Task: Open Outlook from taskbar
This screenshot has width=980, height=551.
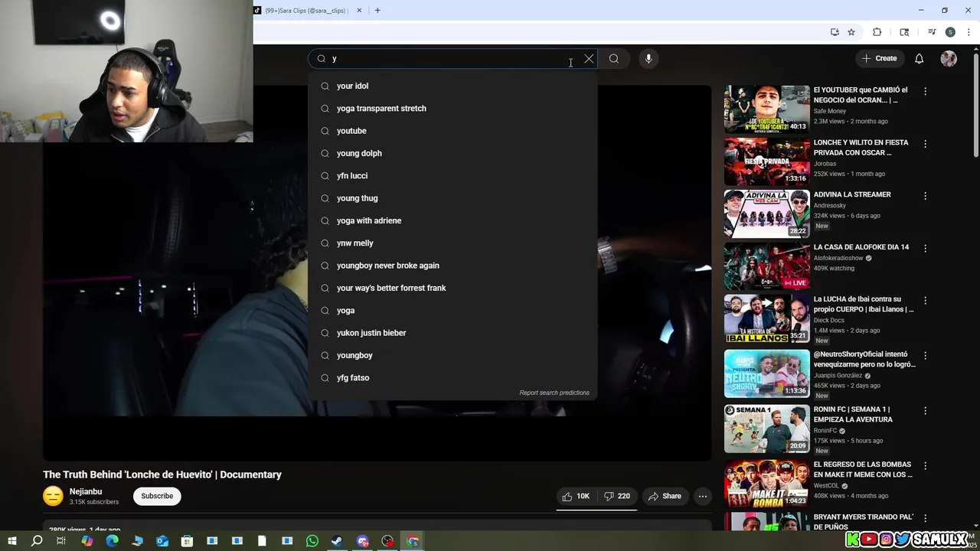Action: coord(162,541)
